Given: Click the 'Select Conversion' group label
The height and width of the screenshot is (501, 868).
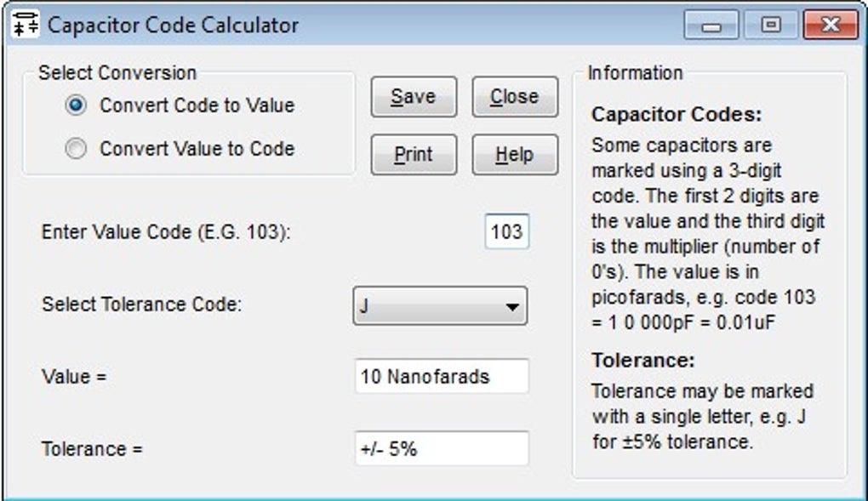Looking at the screenshot, I should pos(117,72).
